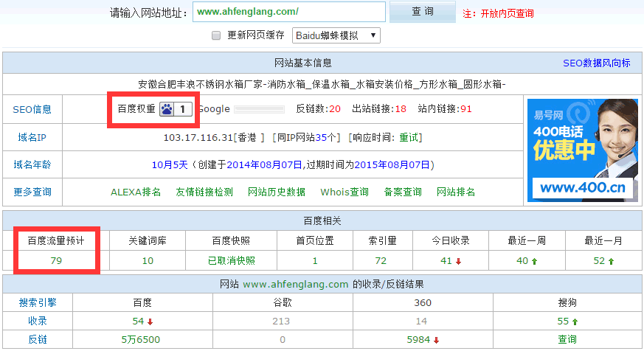Image resolution: width=644 pixels, height=351 pixels.
Task: Open the ALEXA排名 link
Action: (136, 192)
